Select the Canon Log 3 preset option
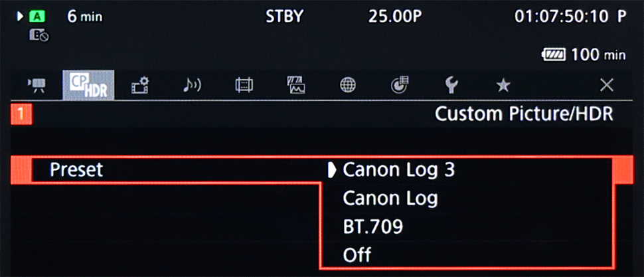Screen dimensions: 644x277 [x=399, y=170]
